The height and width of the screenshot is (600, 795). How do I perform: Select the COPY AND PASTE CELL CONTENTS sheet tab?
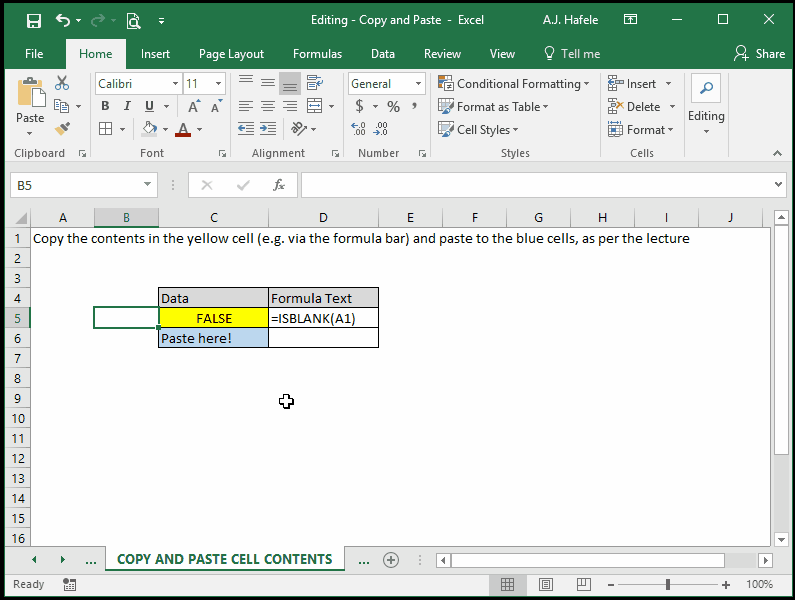click(x=225, y=559)
